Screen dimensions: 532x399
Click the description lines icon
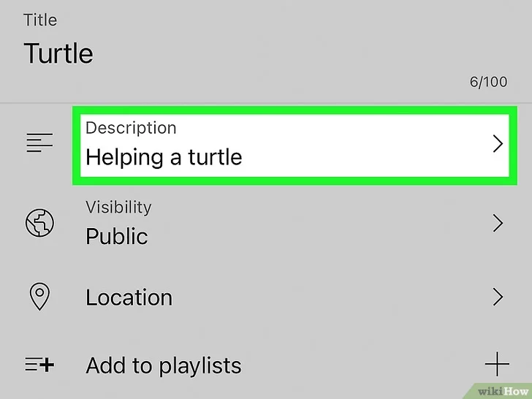39,144
